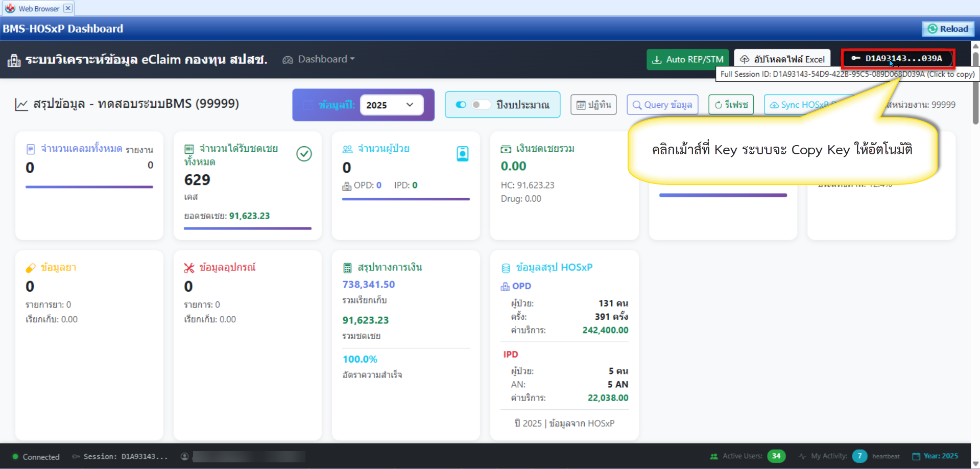The image size is (980, 469).
Task: Click the Active Users icon in status bar
Action: (713, 456)
